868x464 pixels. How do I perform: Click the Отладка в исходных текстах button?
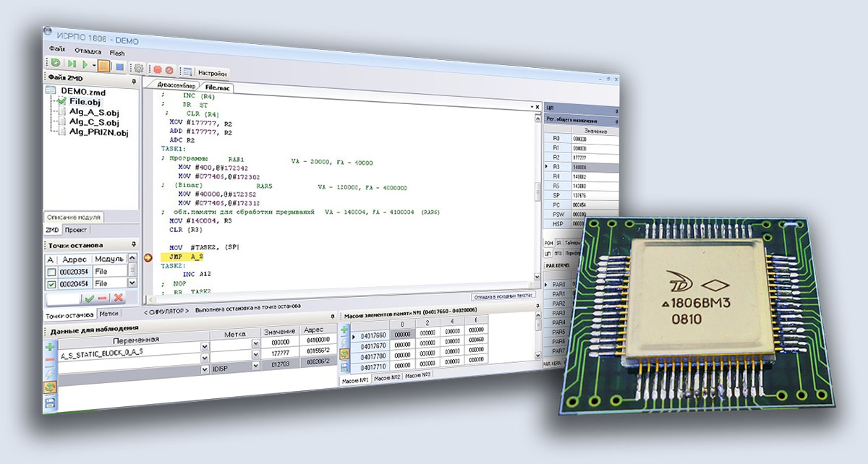pos(503,296)
